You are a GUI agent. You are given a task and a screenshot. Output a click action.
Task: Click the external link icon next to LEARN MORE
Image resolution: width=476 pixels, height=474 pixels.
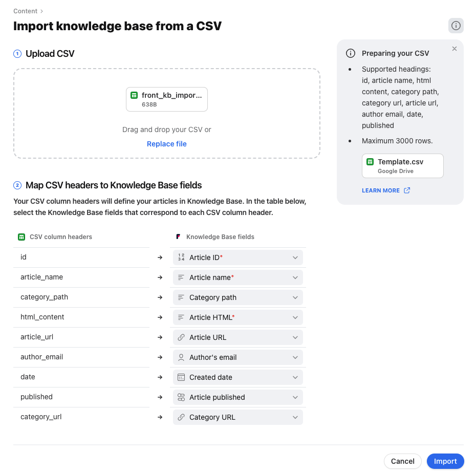tap(407, 190)
